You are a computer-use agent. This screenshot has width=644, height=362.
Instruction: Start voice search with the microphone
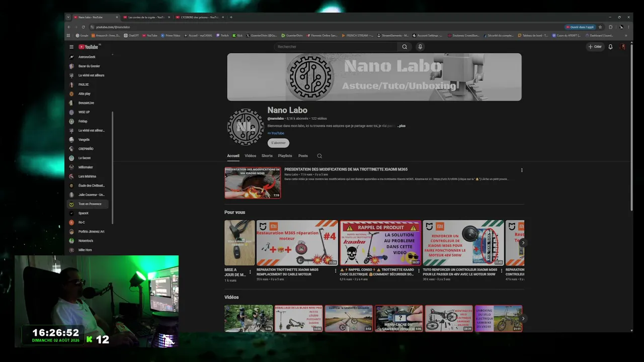[x=420, y=47]
